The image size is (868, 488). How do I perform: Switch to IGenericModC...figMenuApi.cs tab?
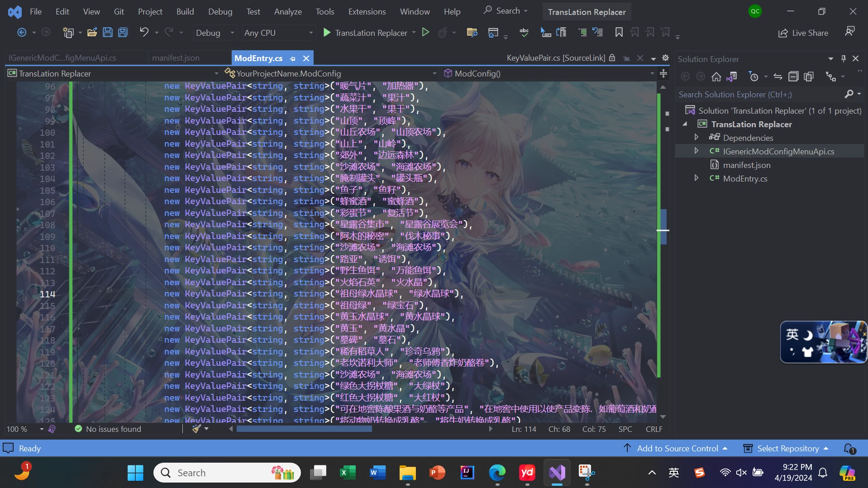point(62,58)
